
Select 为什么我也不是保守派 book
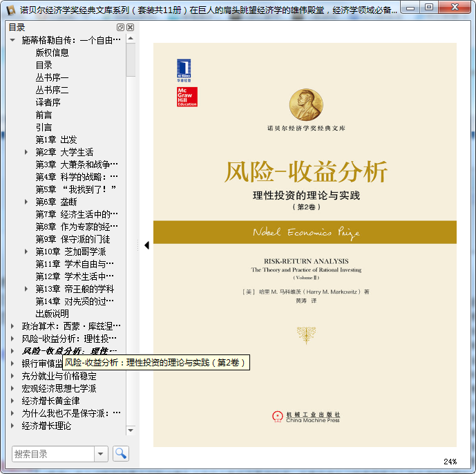click(x=71, y=413)
